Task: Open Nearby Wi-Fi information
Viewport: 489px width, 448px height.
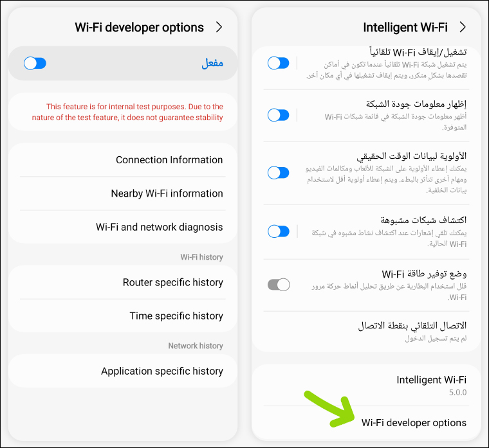Action: pos(167,193)
